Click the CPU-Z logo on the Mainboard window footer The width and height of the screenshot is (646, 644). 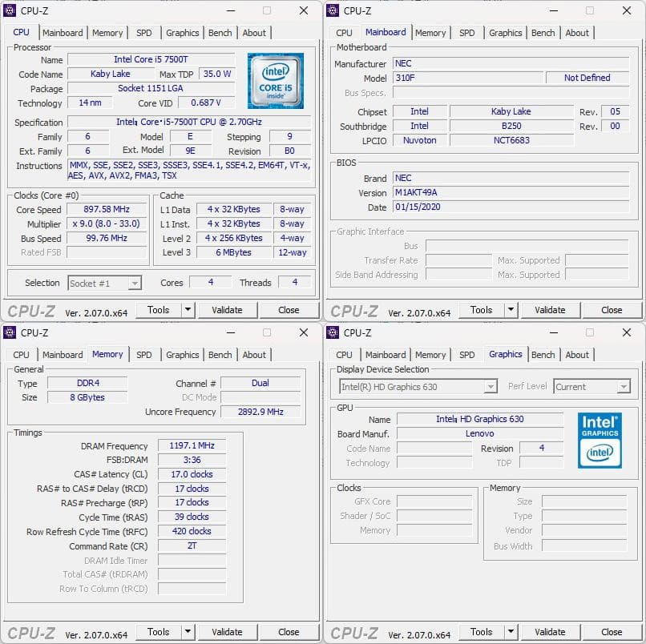click(353, 309)
